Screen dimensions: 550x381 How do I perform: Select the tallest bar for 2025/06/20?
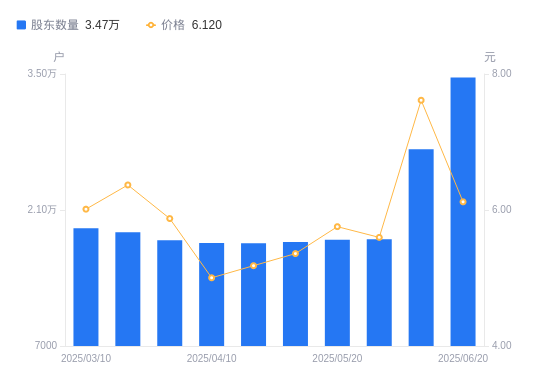click(x=463, y=212)
